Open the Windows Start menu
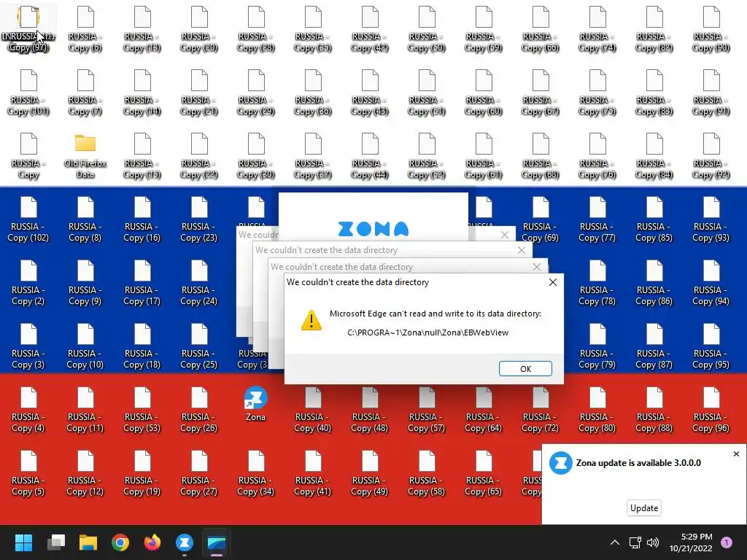The width and height of the screenshot is (747, 560). point(23,542)
